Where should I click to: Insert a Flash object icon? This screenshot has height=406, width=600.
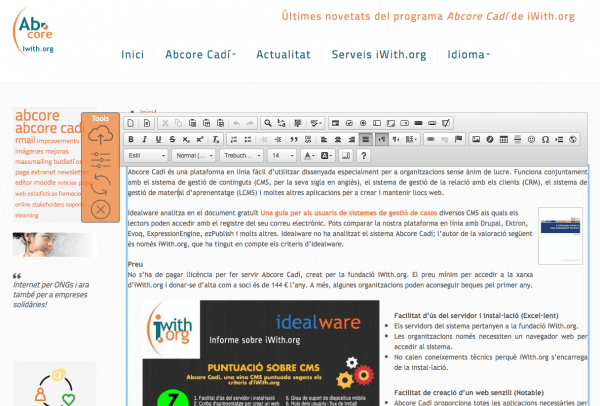490,140
